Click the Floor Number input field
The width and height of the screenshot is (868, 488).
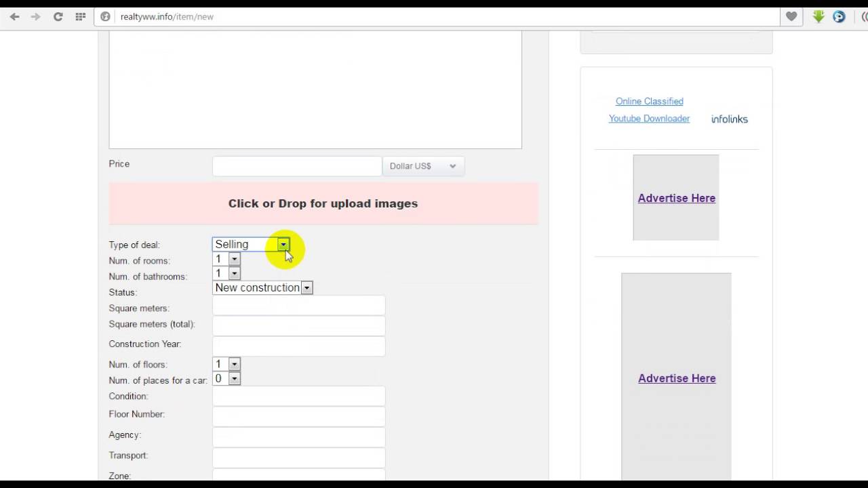coord(298,417)
